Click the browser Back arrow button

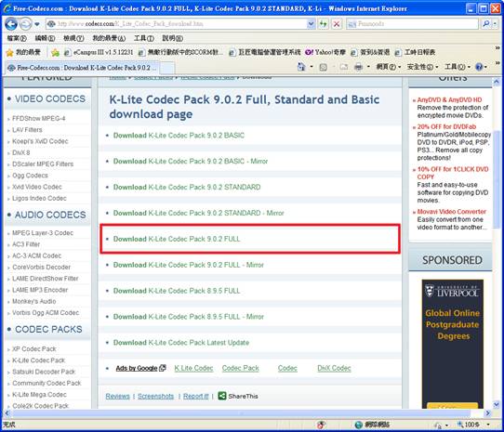click(11, 24)
